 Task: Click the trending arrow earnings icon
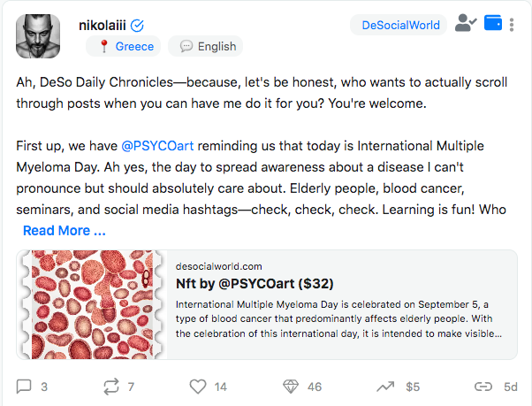[385, 387]
